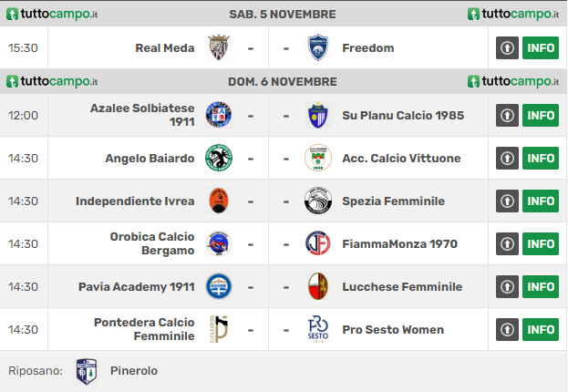
Task: Click the arrow icon on Azalee Solbiatese row
Action: coord(507,115)
